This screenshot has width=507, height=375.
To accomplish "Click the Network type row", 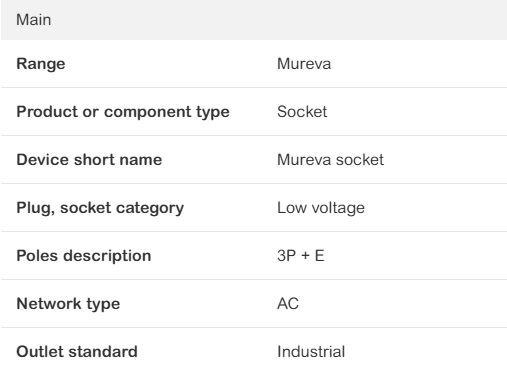I will tap(254, 304).
